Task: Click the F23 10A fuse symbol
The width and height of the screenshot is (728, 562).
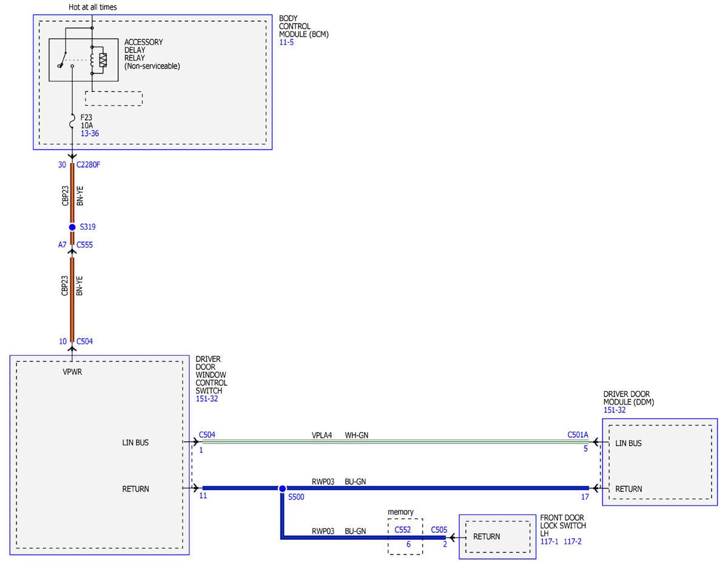Action: click(72, 125)
